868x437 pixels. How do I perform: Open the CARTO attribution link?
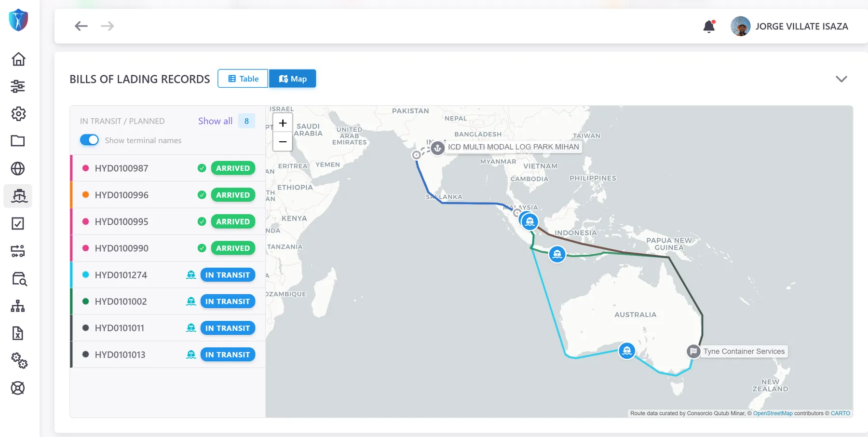841,413
